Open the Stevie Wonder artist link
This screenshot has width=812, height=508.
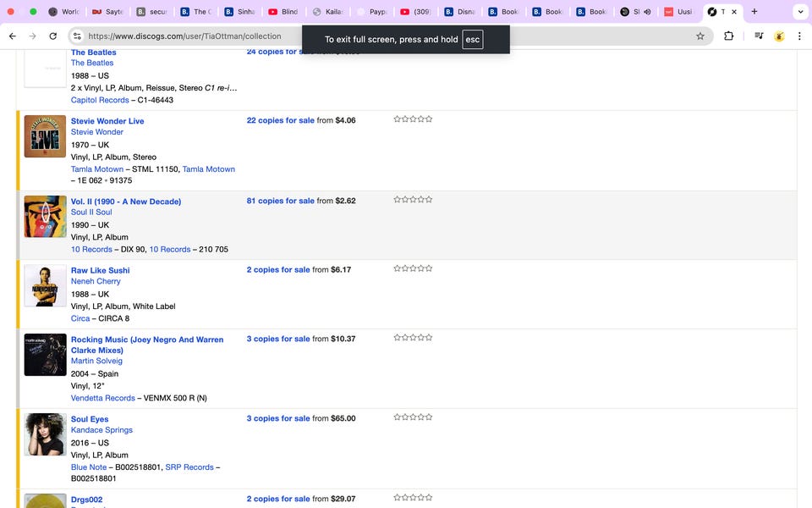pyautogui.click(x=96, y=132)
